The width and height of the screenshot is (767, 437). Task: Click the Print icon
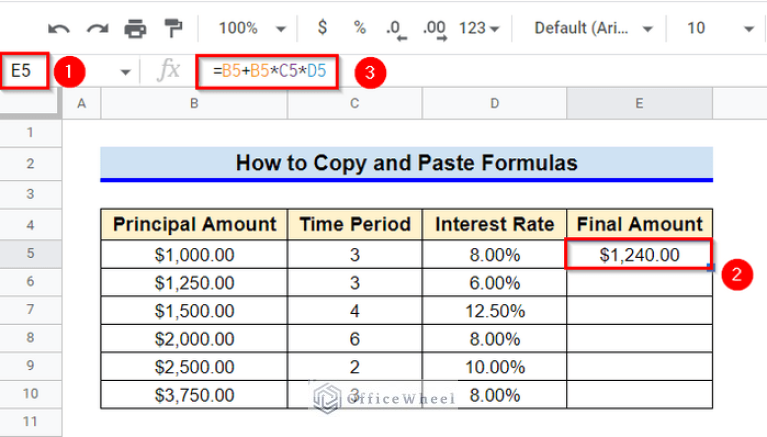(x=135, y=29)
